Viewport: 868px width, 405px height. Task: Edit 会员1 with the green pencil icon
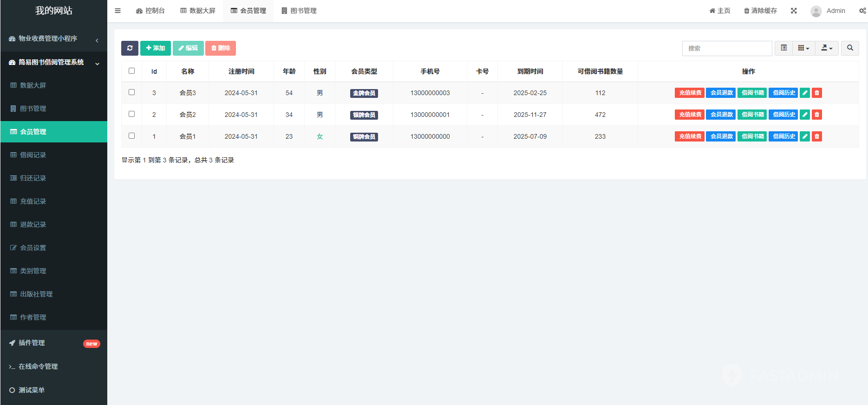[805, 136]
